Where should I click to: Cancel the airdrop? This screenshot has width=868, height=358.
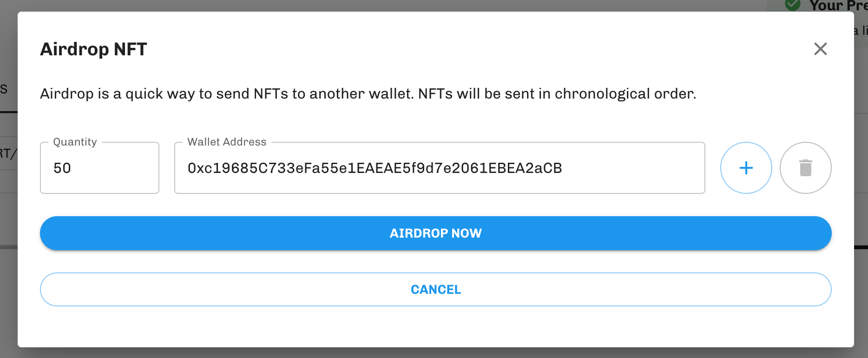click(436, 289)
